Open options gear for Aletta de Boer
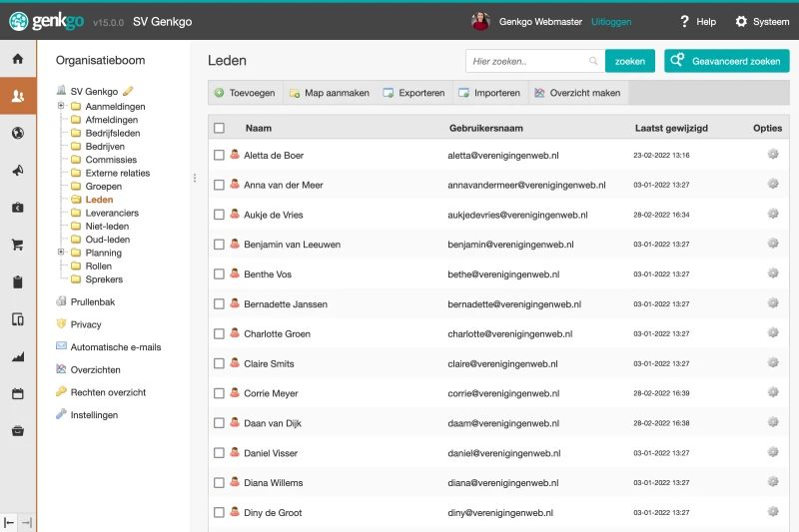This screenshot has width=799, height=532. 772,155
